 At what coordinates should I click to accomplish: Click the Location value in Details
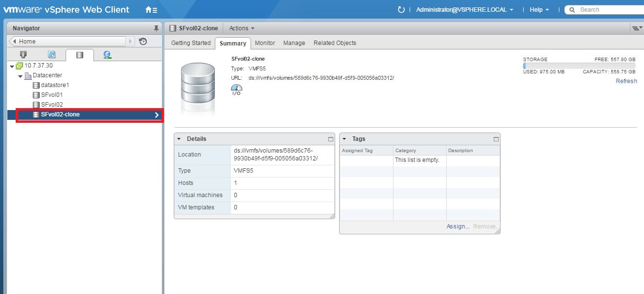point(276,154)
